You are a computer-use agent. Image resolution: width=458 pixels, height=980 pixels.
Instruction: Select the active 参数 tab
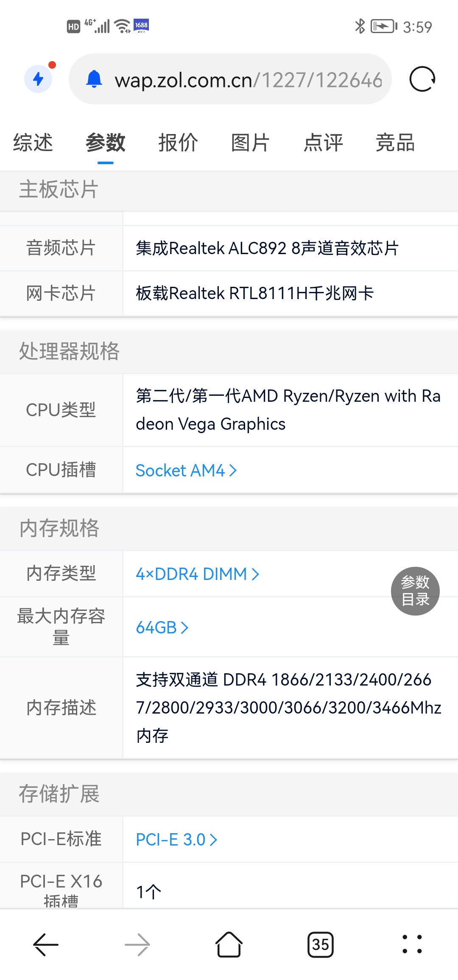click(106, 143)
